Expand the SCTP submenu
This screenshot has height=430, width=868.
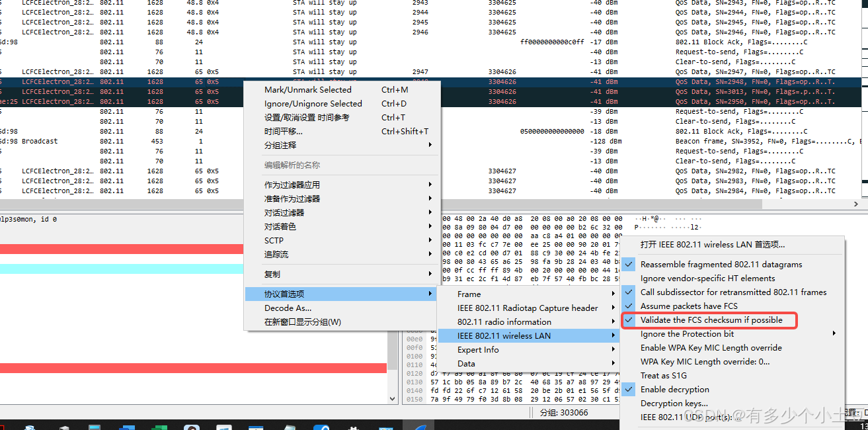tap(342, 241)
